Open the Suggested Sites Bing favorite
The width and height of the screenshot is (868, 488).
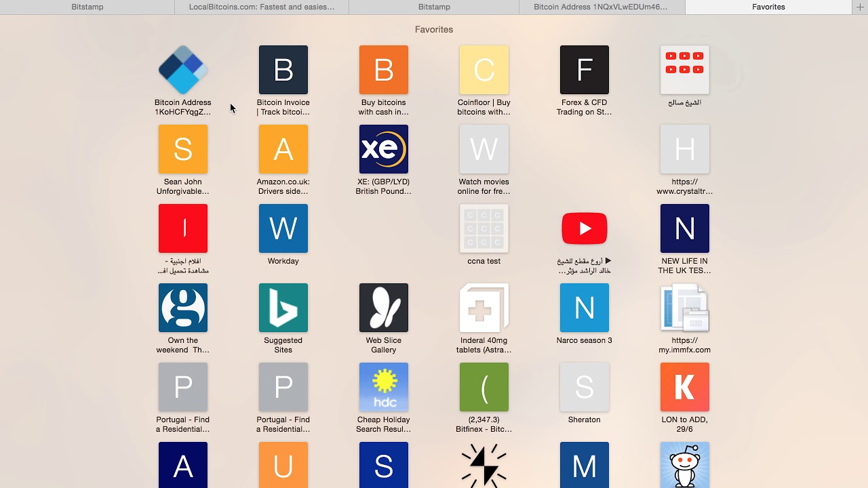283,308
